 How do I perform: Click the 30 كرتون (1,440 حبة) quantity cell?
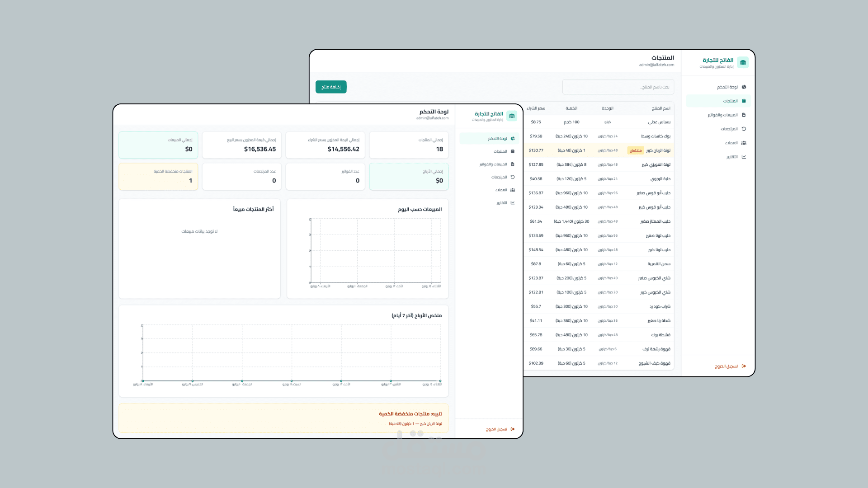click(x=571, y=221)
